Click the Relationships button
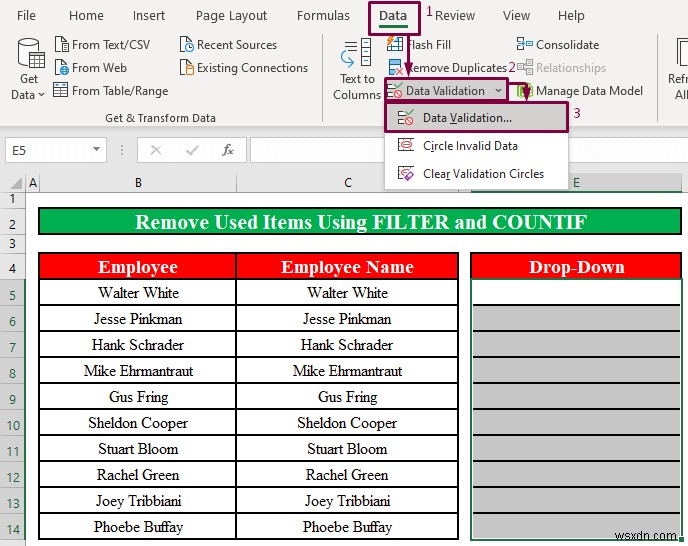Image resolution: width=688 pixels, height=546 pixels. coord(562,68)
